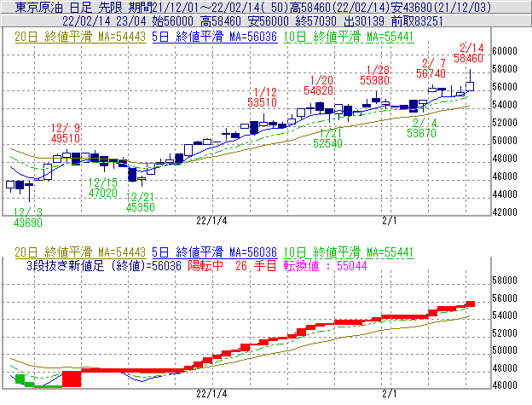Click the 2/14 58460 high label
Viewport: 532px width, 405px height.
[469, 53]
